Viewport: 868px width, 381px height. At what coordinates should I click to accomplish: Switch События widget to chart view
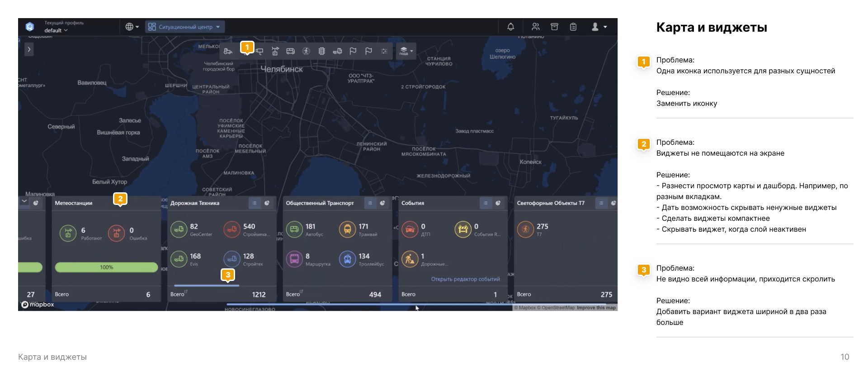(x=498, y=203)
